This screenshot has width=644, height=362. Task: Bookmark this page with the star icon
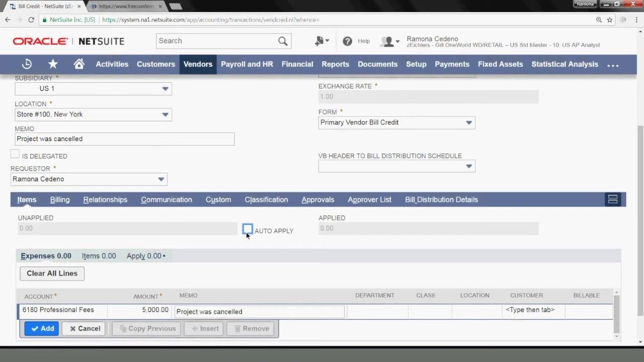point(610,20)
